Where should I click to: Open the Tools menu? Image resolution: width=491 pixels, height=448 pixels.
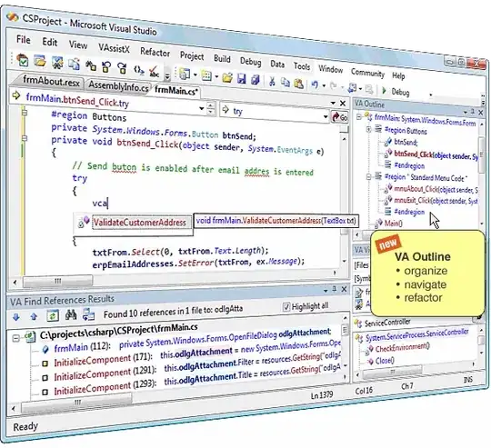point(302,66)
